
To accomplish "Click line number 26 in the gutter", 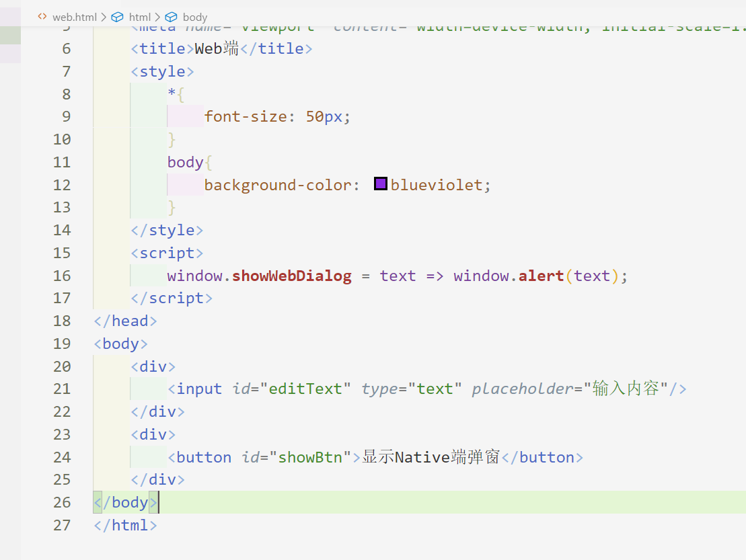I will pos(62,502).
